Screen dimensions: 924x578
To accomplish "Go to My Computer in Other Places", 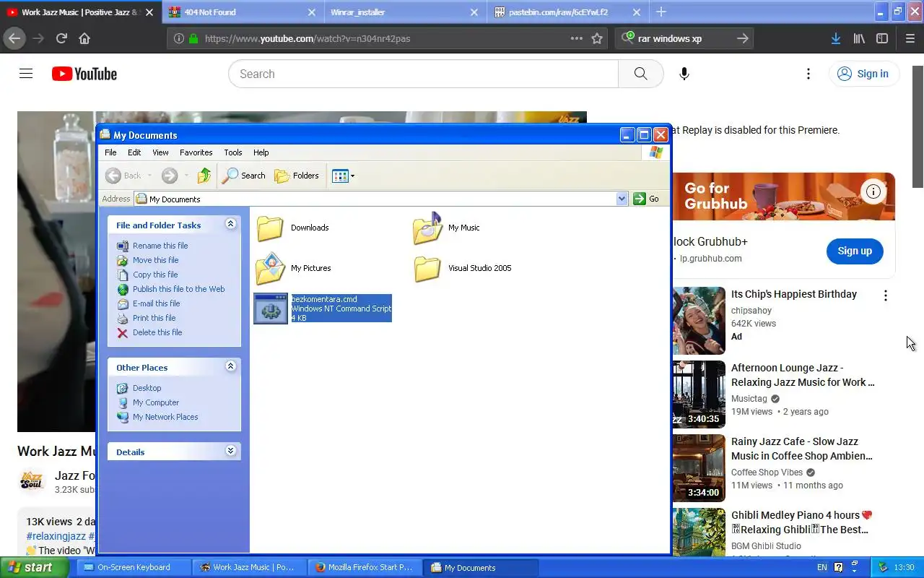I will click(148, 402).
